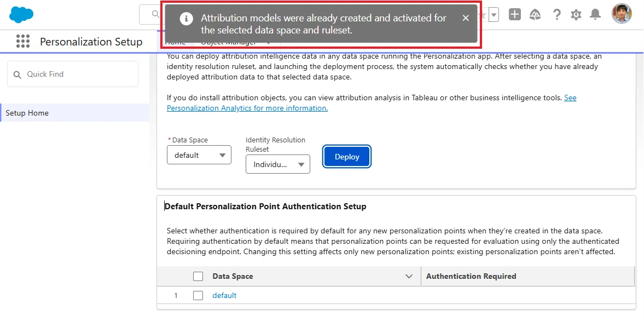Open the App Launcher dots grid
This screenshot has width=644, height=321.
coord(23,41)
